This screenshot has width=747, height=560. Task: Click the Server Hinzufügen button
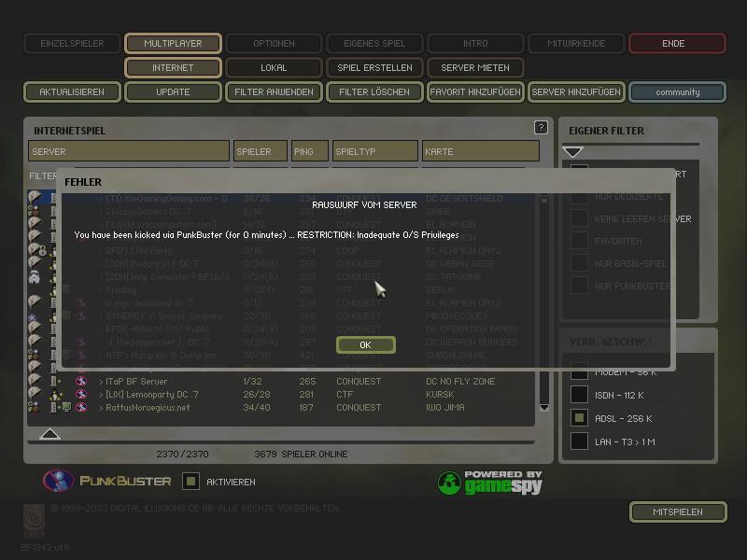click(576, 91)
